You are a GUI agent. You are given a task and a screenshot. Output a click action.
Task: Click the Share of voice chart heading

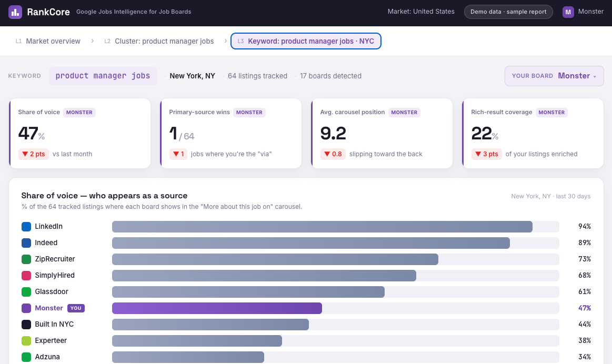[x=104, y=196]
